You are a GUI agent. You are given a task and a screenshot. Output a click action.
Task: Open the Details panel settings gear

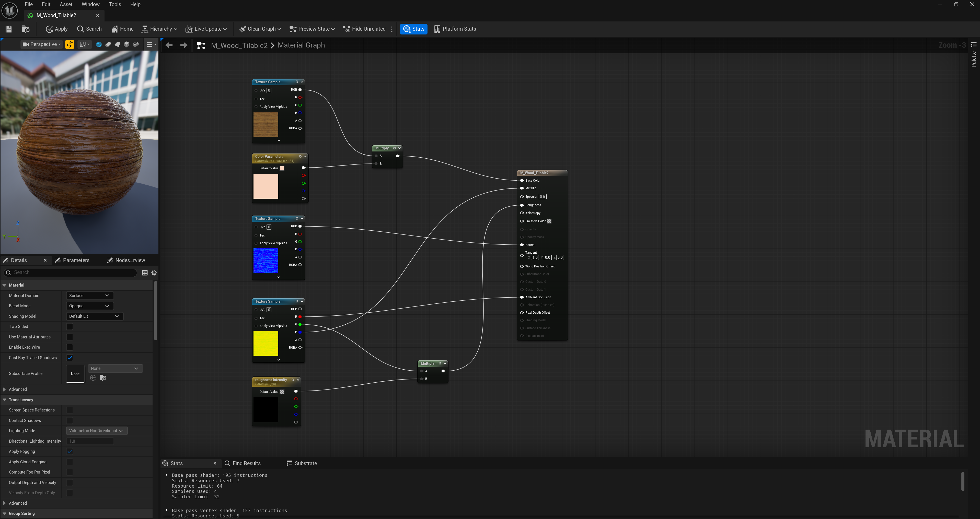(154, 273)
